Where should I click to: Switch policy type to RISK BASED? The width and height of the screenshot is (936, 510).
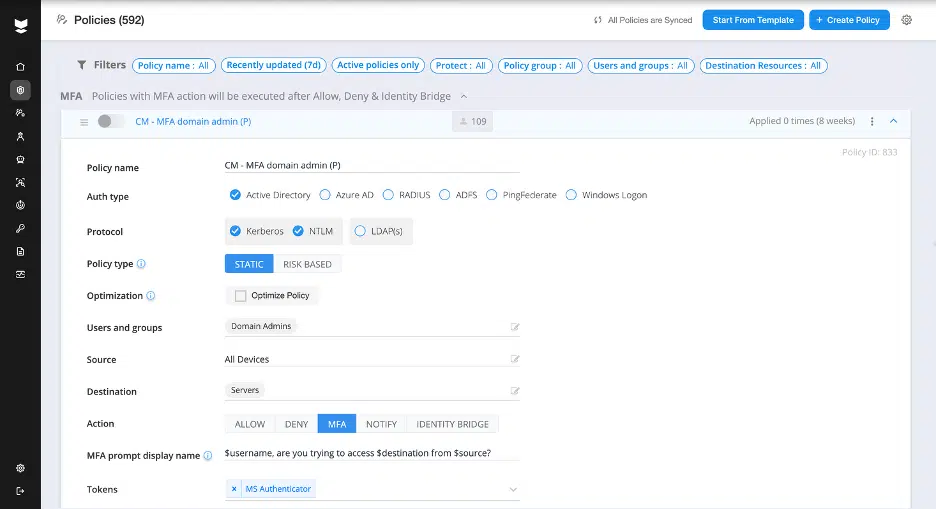point(307,264)
